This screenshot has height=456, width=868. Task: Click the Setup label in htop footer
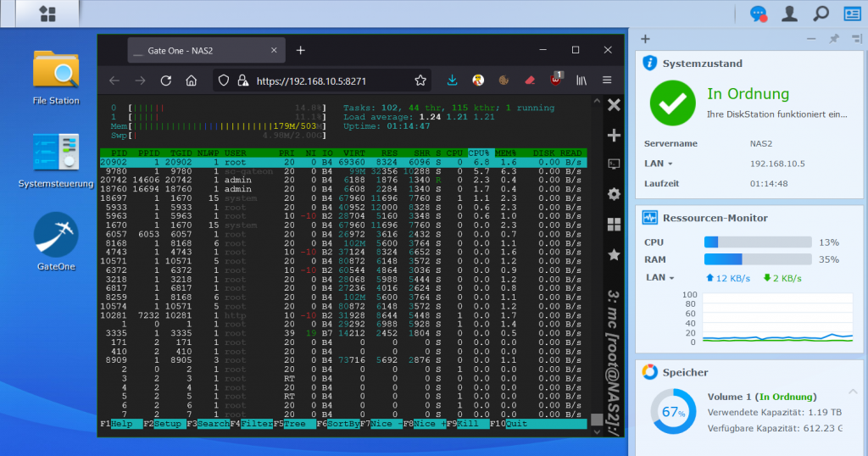(170, 423)
